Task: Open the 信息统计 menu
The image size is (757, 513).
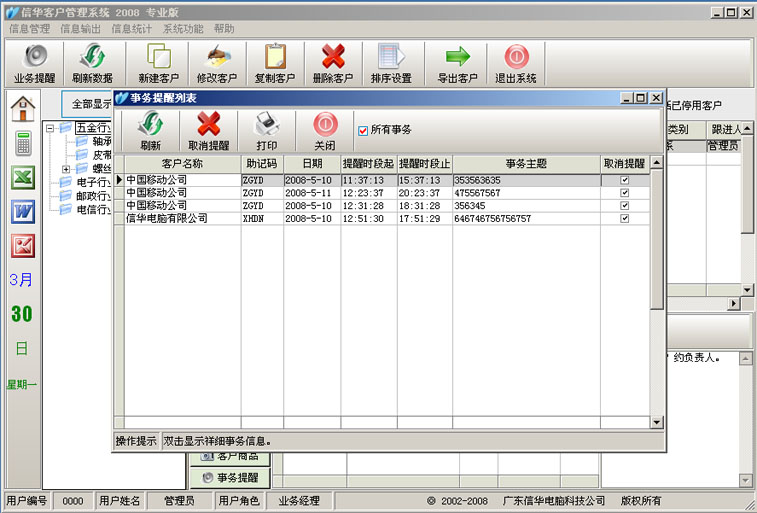Action: click(x=132, y=29)
